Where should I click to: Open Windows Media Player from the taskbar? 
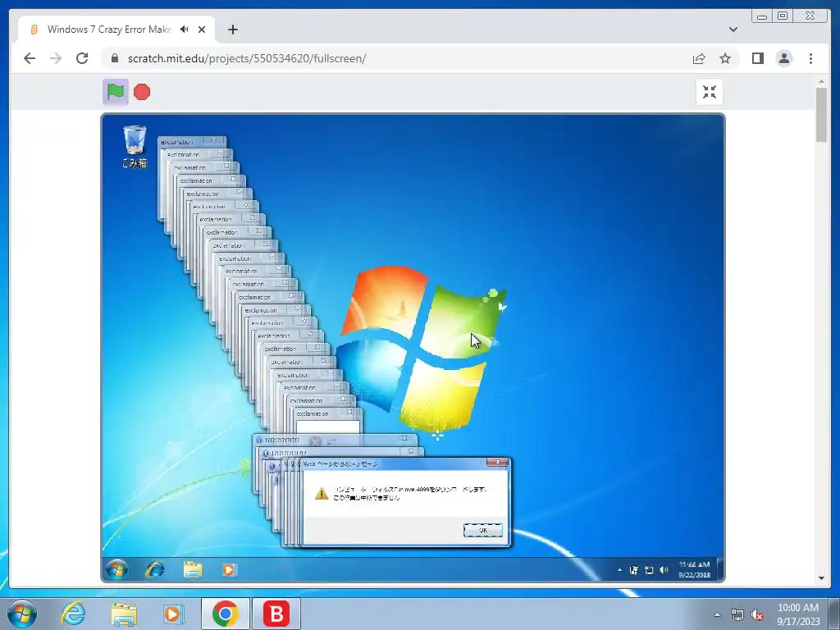click(174, 614)
